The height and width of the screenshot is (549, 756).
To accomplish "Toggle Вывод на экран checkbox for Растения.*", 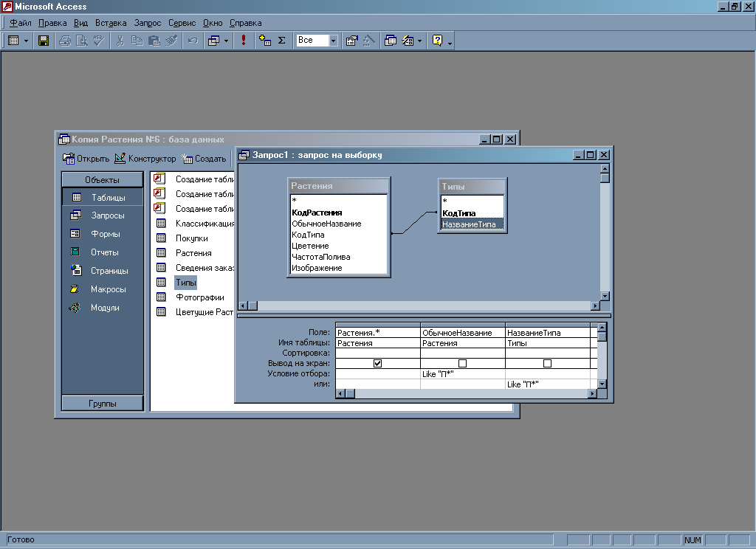I will pos(377,364).
